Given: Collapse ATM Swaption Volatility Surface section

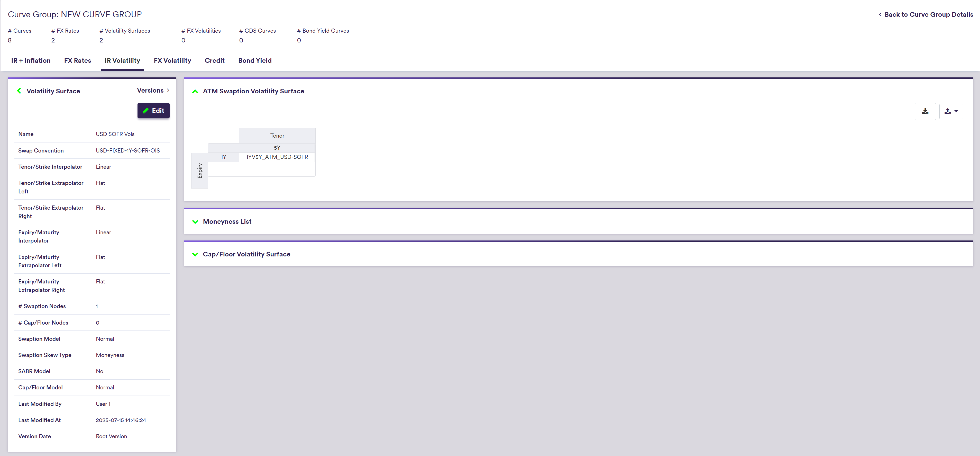Looking at the screenshot, I should point(195,91).
